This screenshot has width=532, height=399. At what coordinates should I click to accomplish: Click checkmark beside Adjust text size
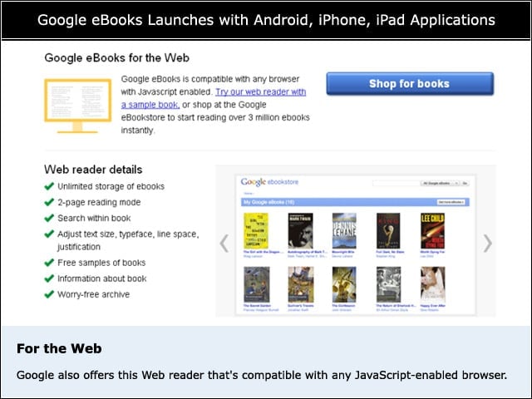pyautogui.click(x=49, y=234)
